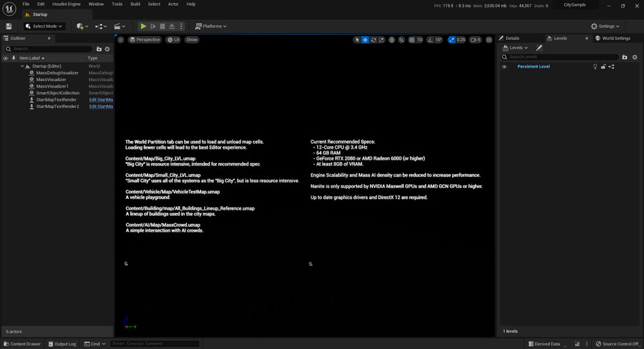Open the Window menu

tap(96, 4)
